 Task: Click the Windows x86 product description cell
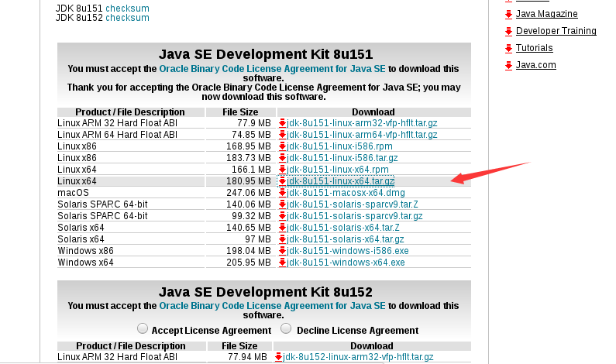tap(131, 251)
